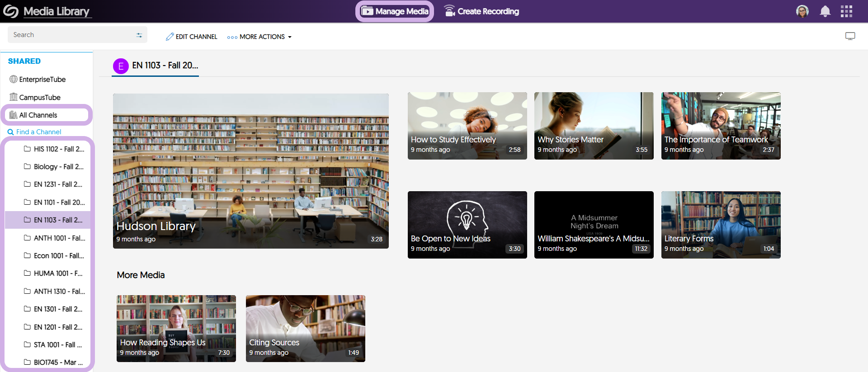Click Find a Channel link
The height and width of the screenshot is (372, 868).
[38, 132]
